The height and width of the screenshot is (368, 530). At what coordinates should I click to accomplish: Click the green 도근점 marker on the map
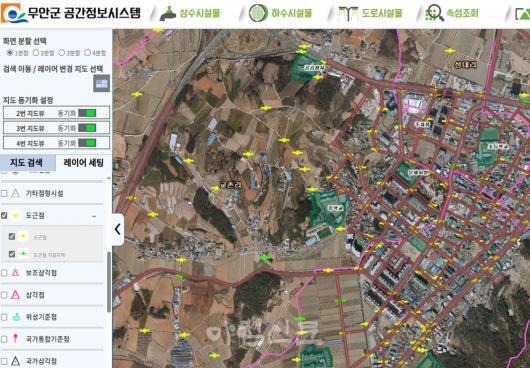coord(266,259)
